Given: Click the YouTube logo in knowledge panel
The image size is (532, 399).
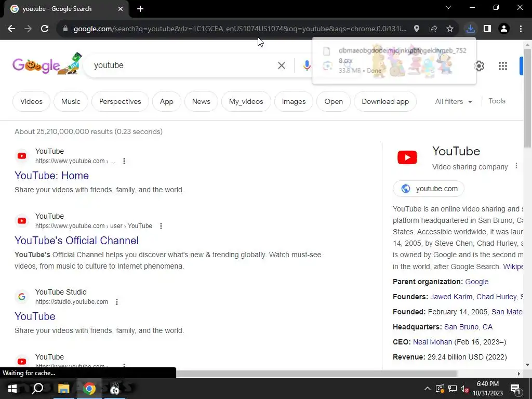Looking at the screenshot, I should [407, 157].
